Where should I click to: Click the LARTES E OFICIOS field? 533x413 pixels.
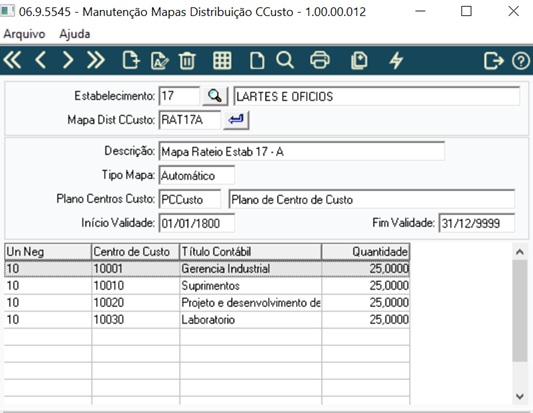pyautogui.click(x=377, y=96)
